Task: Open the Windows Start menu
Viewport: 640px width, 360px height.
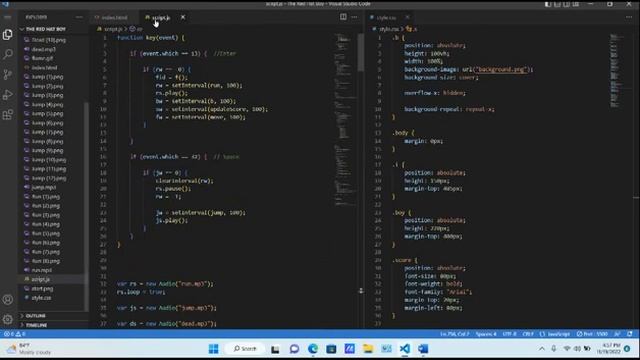Action: [213, 349]
